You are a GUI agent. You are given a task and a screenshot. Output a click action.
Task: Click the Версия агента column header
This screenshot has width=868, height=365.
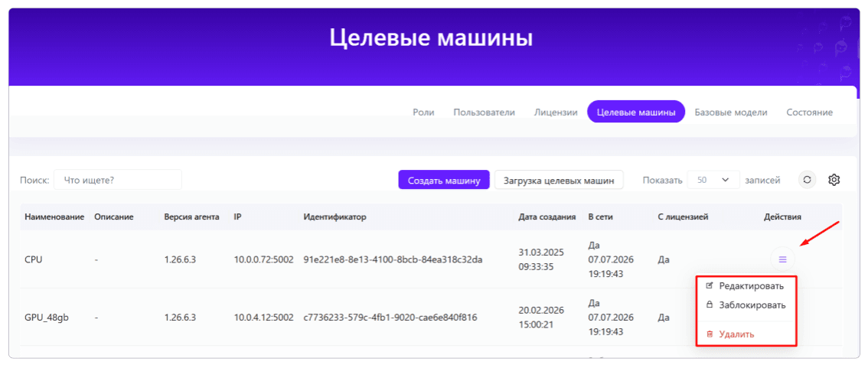point(191,217)
